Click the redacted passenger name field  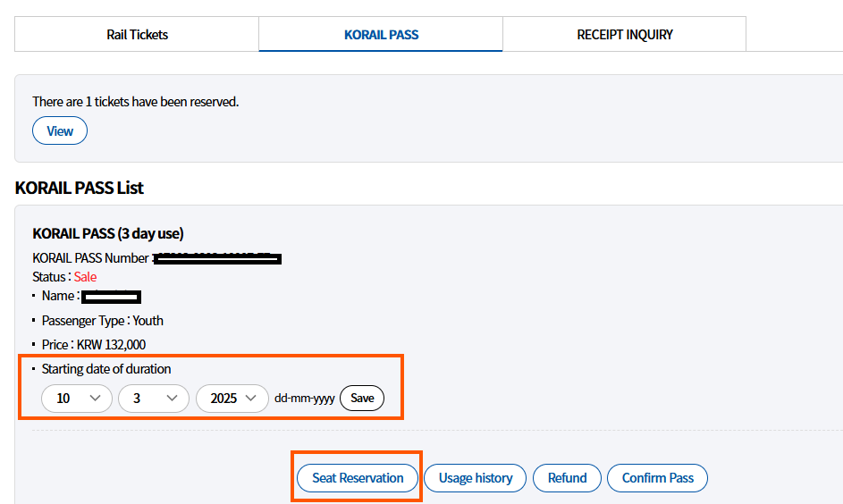click(111, 297)
